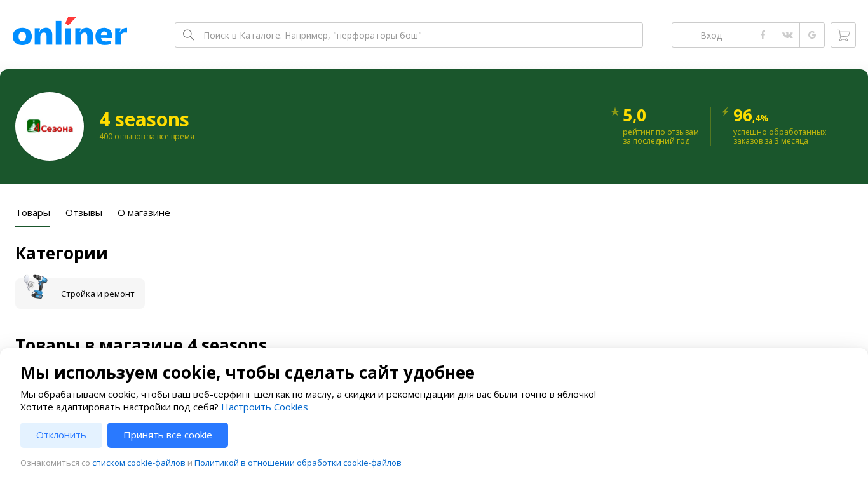
Task: Open the списком cookie-файлов link
Action: [x=139, y=463]
